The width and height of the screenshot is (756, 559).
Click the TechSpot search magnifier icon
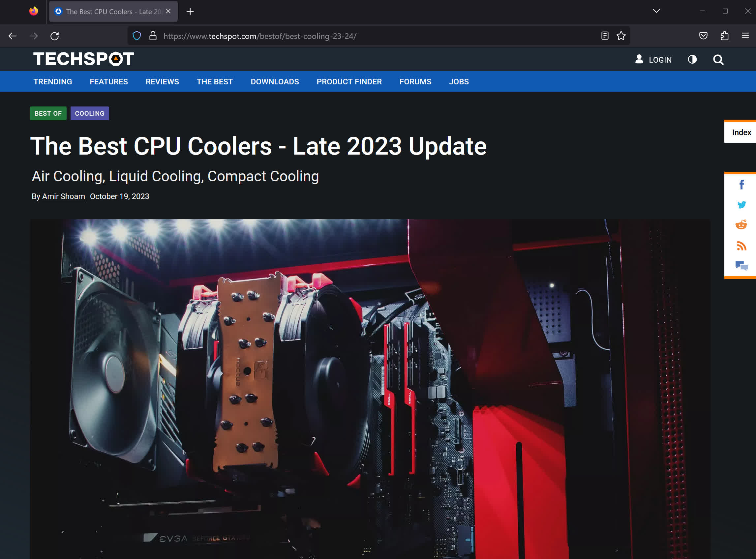(x=718, y=60)
